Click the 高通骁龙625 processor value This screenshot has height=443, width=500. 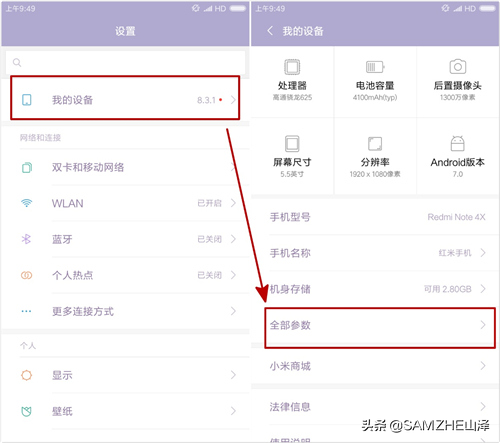(x=292, y=97)
